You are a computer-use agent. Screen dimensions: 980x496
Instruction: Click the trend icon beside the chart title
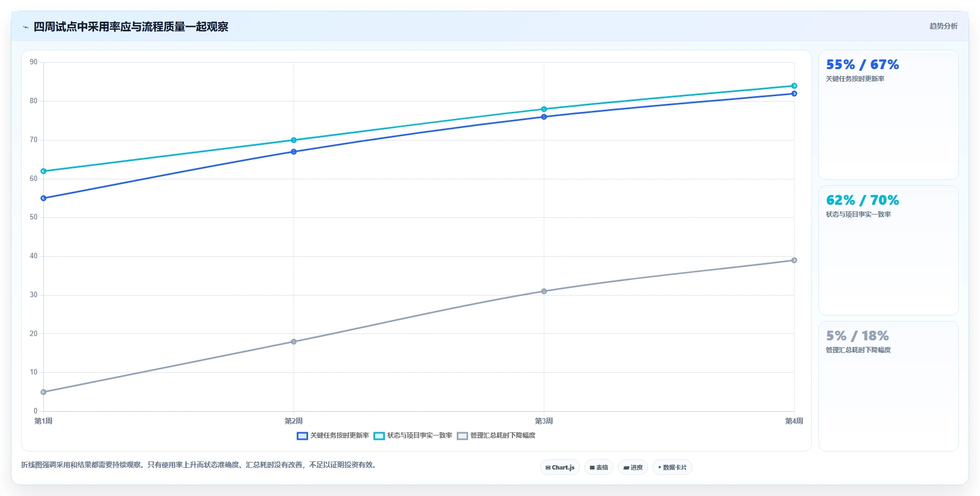(25, 27)
